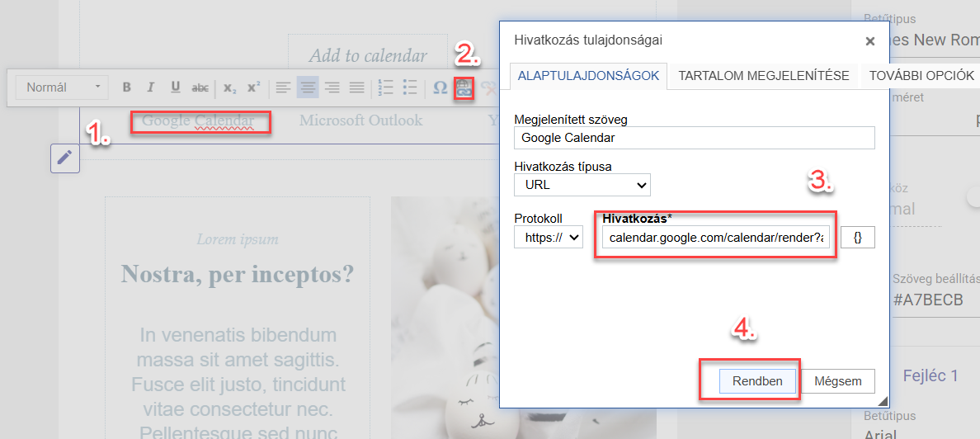Click the Google Calendar text in editor
The width and height of the screenshot is (980, 439).
point(198,120)
